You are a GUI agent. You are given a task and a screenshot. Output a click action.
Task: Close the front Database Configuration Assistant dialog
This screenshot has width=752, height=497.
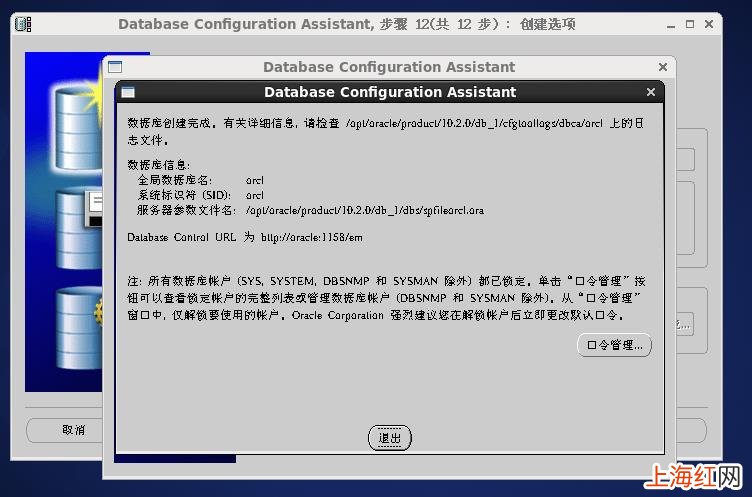click(651, 92)
